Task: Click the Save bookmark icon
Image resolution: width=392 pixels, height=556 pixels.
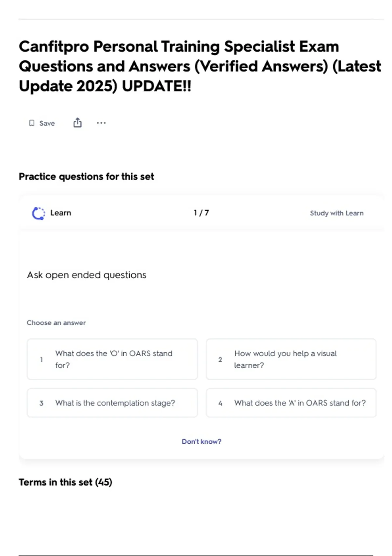Action: tap(32, 123)
